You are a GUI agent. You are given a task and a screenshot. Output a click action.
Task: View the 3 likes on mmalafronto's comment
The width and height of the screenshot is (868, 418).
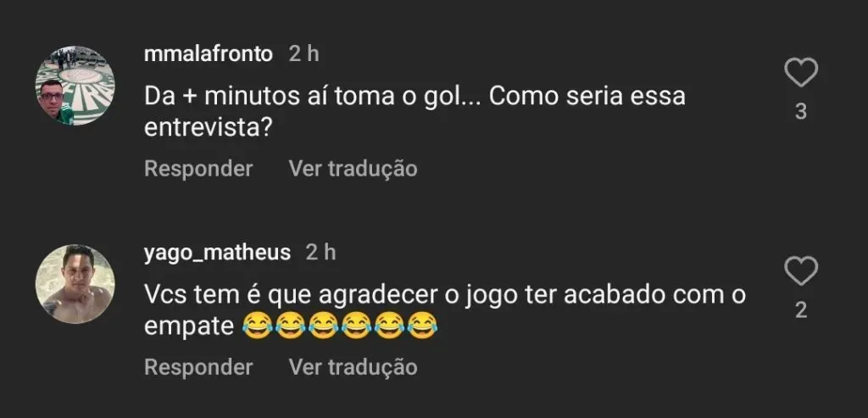pos(800,112)
